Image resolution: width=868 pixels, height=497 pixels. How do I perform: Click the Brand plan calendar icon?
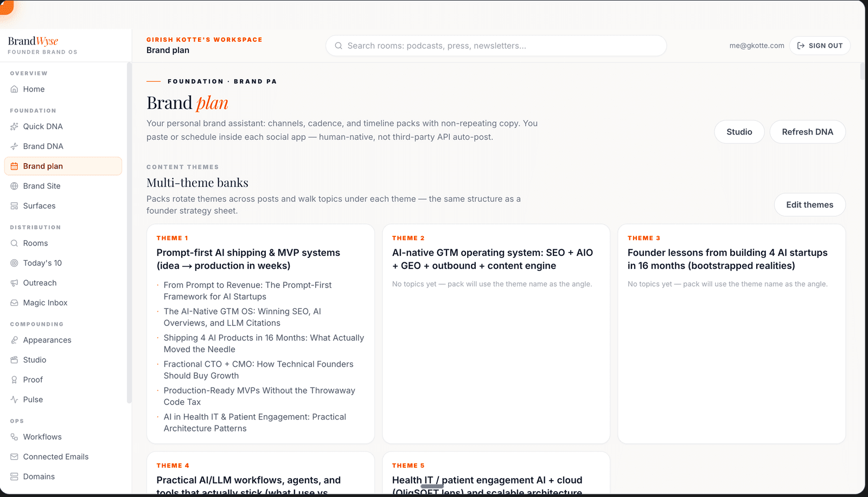click(x=15, y=166)
